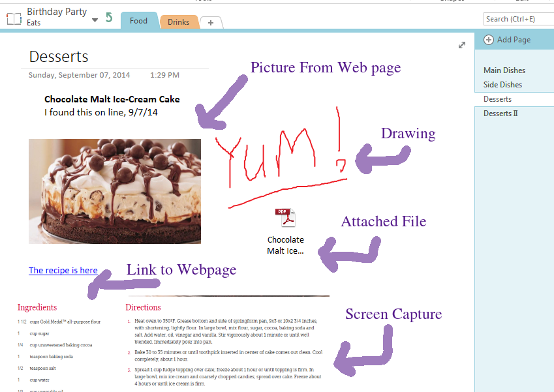Create a new section with plus tab
Screen dimensions: 554x392
point(210,23)
